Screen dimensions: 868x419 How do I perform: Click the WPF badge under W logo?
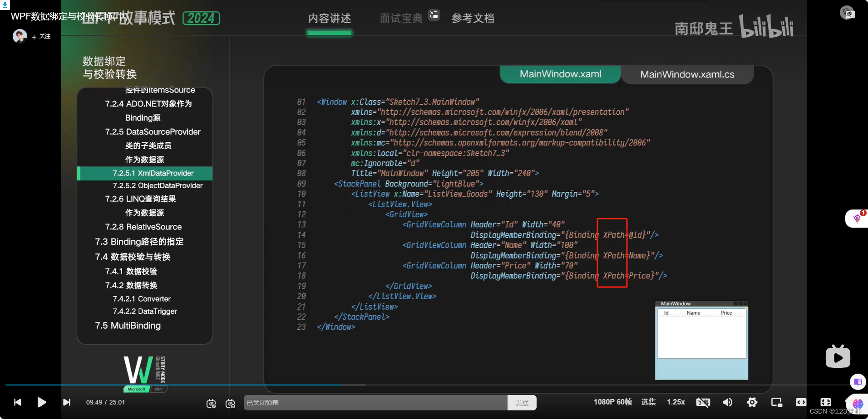[158, 389]
